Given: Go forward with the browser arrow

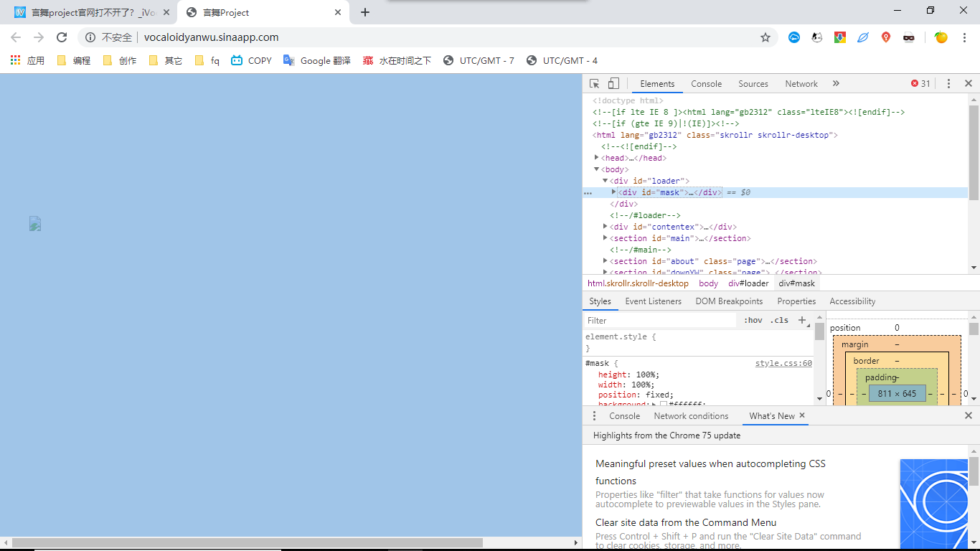Looking at the screenshot, I should click(39, 37).
